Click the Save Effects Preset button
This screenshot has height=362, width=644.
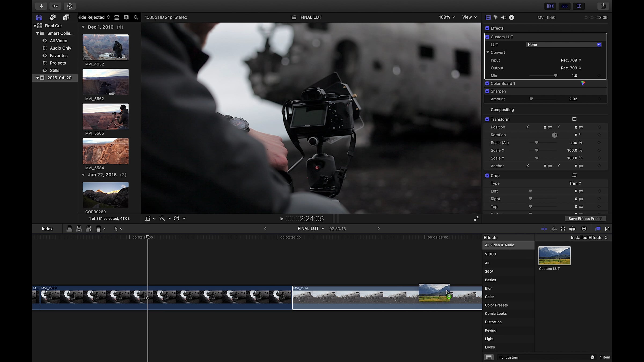coord(585,219)
